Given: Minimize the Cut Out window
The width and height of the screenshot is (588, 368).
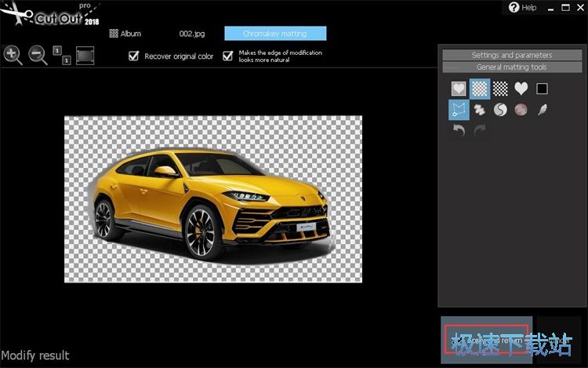Looking at the screenshot, I should coord(550,8).
